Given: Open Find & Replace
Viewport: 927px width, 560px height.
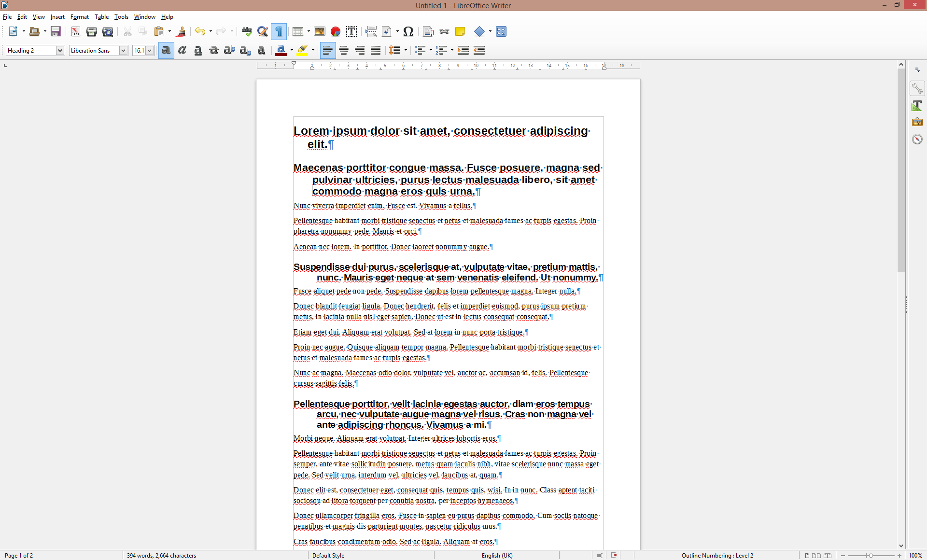Looking at the screenshot, I should 263,31.
